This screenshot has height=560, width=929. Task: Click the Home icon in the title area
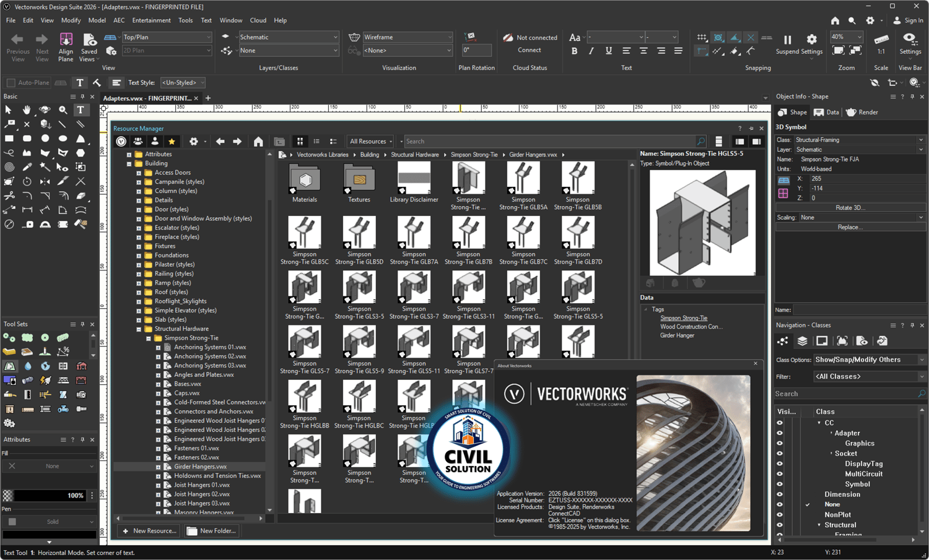835,20
